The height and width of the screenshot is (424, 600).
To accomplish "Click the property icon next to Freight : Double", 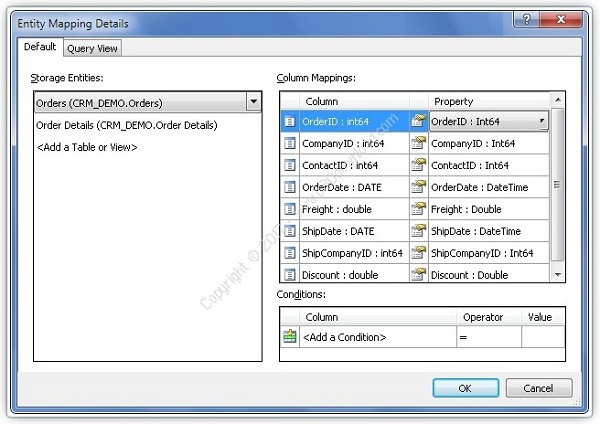I will click(x=419, y=209).
